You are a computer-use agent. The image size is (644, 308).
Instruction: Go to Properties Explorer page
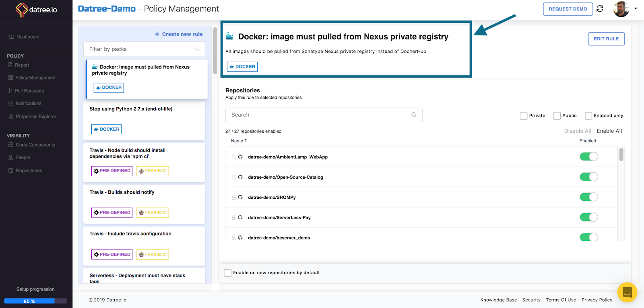tap(36, 117)
